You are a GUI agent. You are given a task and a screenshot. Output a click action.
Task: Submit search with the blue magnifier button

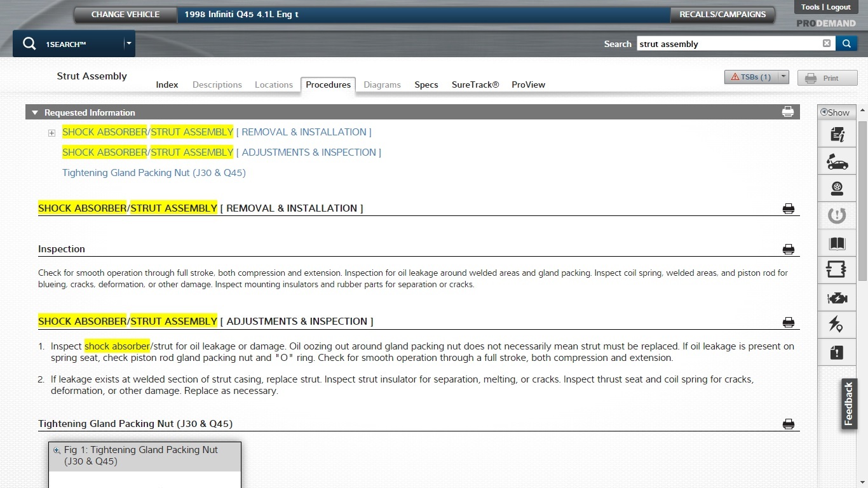(x=846, y=43)
